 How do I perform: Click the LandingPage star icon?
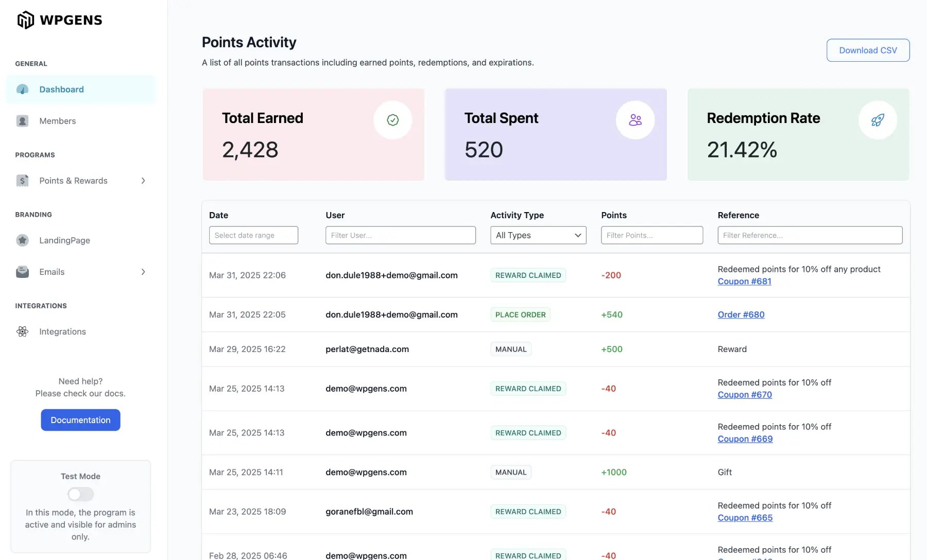point(22,240)
